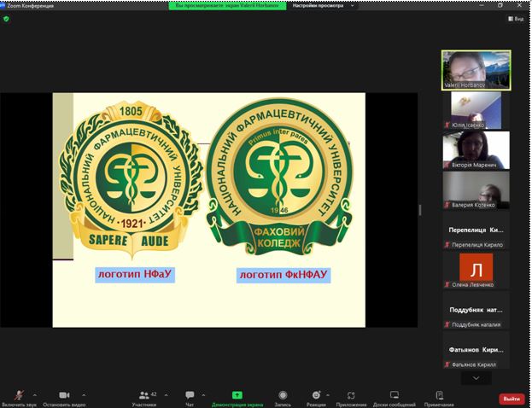Click the green Share Screen icon
This screenshot has width=532, height=408.
237,395
